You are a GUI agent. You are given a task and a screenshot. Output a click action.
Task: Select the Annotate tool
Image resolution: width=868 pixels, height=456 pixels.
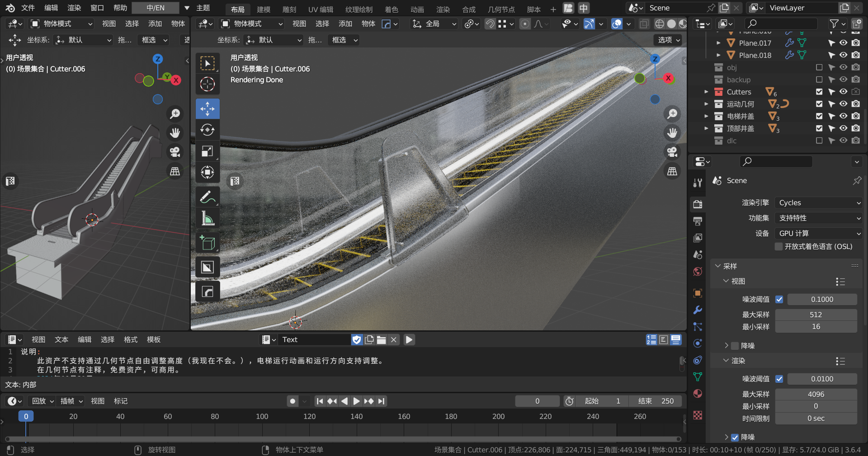pos(208,197)
